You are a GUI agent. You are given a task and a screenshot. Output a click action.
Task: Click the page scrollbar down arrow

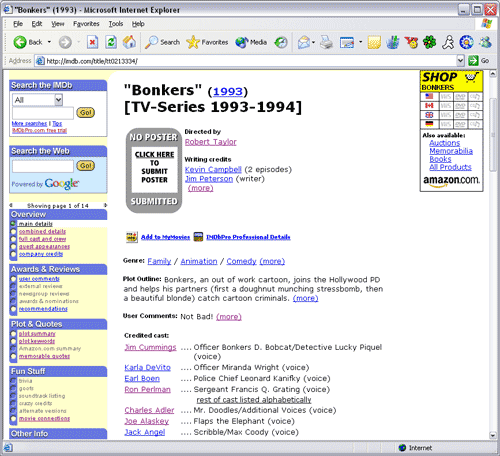(x=493, y=435)
